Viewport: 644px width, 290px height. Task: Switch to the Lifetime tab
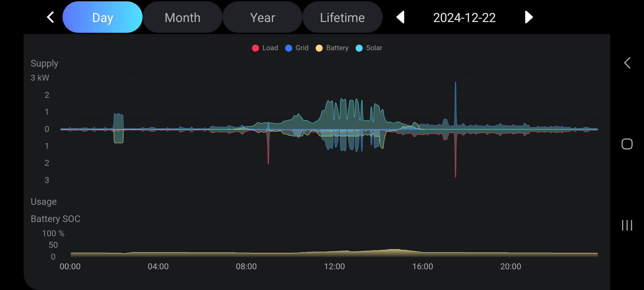pos(342,17)
